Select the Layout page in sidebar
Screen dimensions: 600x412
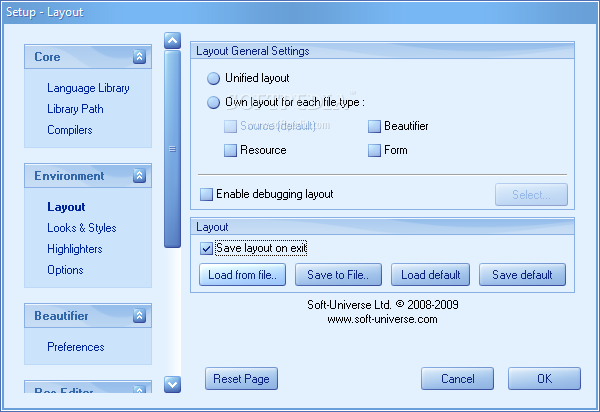66,207
